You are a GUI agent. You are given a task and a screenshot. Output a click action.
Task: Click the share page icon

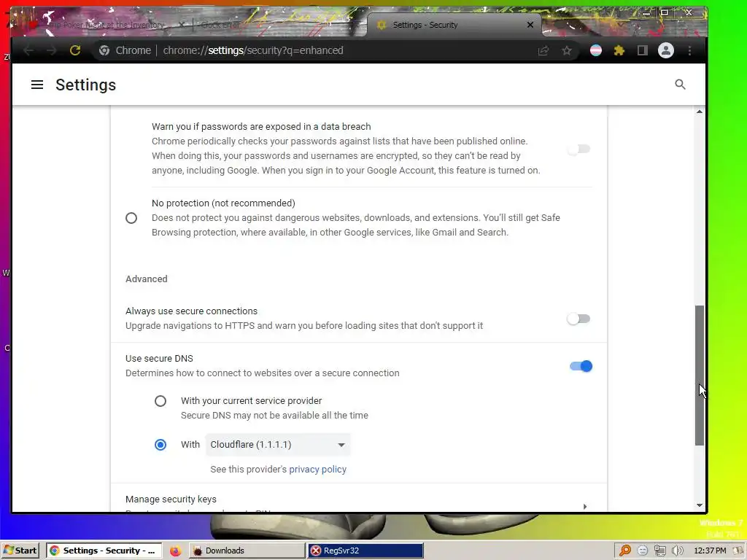tap(543, 50)
